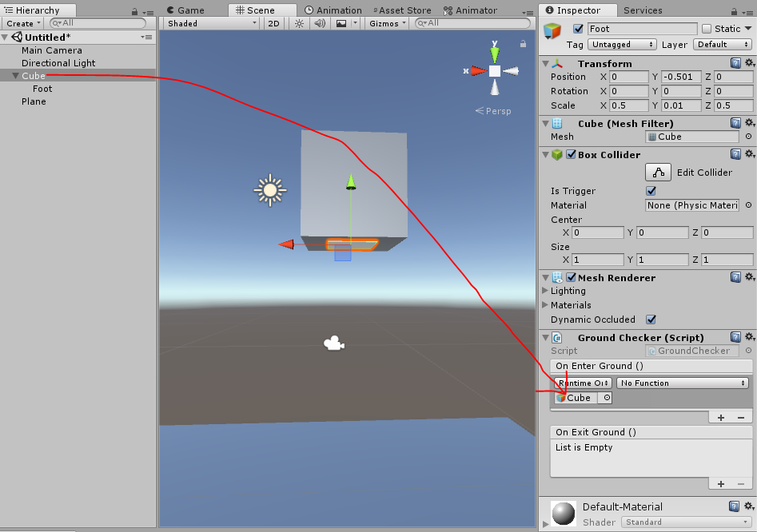Toggle 2D view mode

click(x=273, y=23)
